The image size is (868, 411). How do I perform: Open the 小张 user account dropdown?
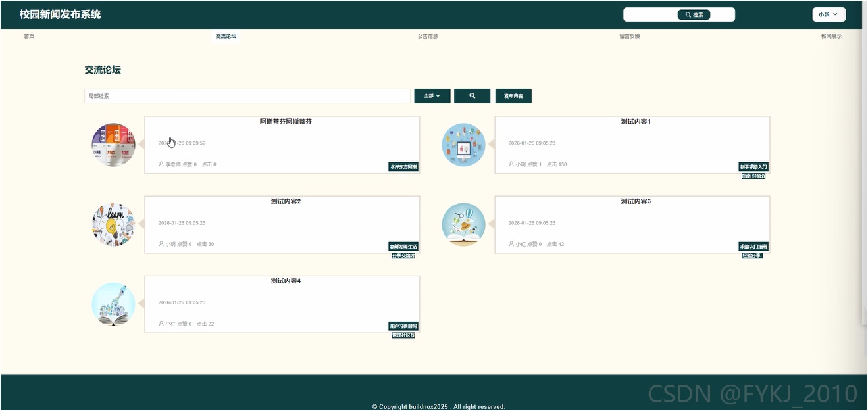[x=829, y=14]
